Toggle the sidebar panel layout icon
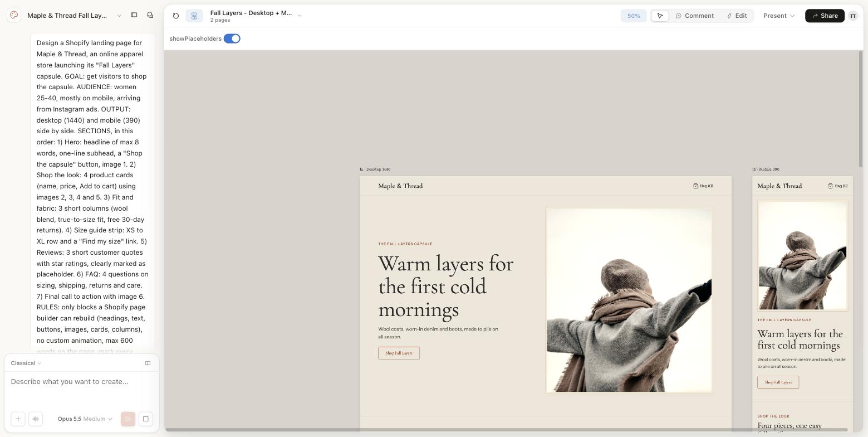Viewport: 868px width, 437px height. (134, 15)
